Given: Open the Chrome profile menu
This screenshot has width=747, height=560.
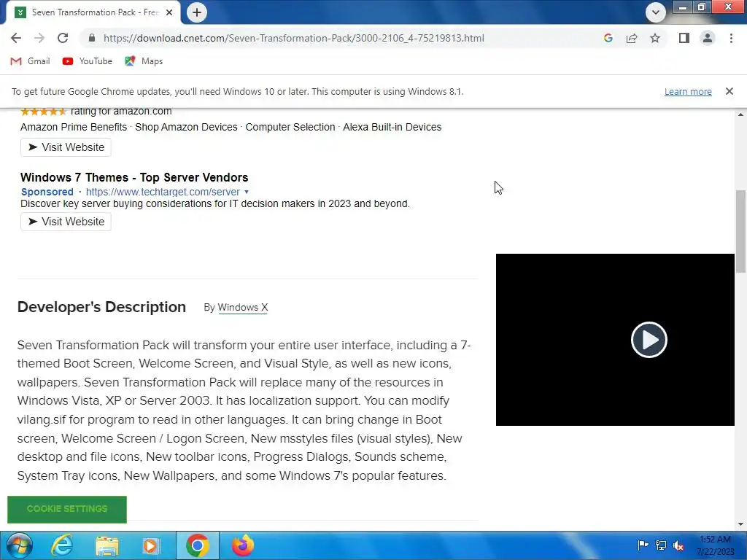Looking at the screenshot, I should pos(708,38).
